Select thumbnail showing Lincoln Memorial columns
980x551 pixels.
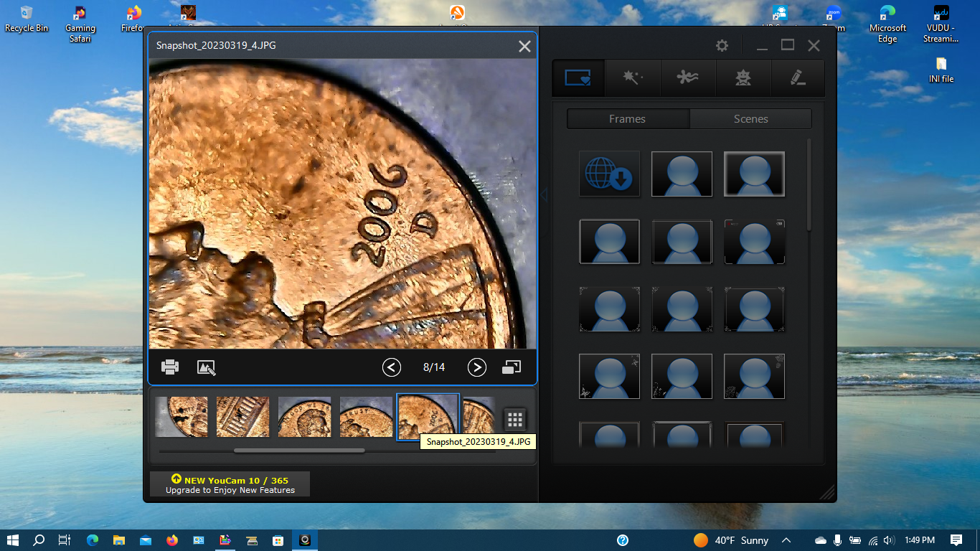[243, 417]
